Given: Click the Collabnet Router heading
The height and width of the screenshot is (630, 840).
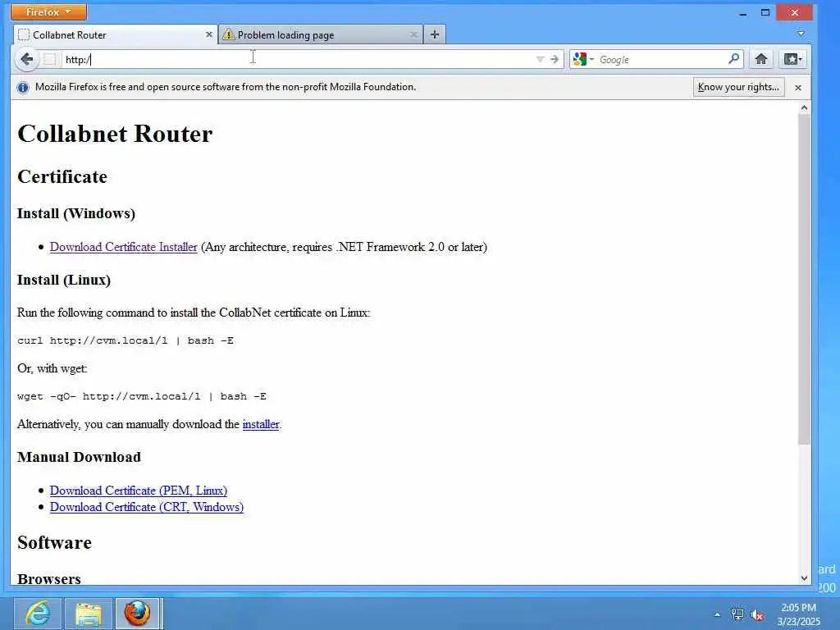Looking at the screenshot, I should click(115, 134).
